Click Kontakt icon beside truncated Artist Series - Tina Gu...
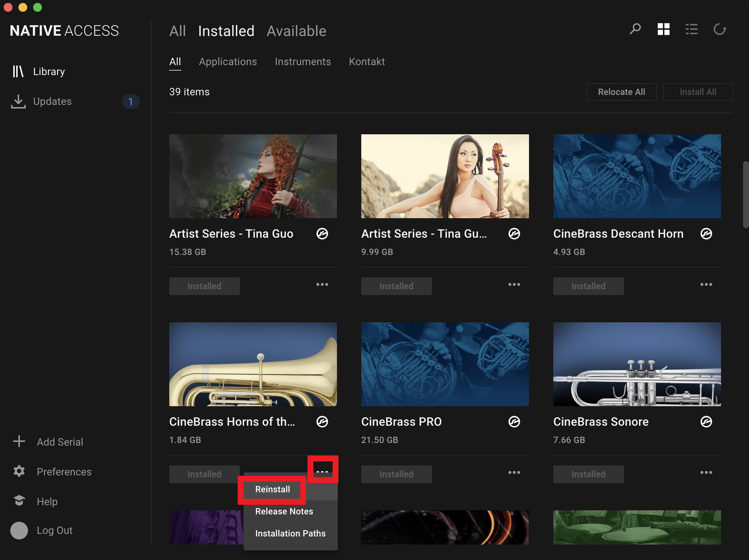Screen dimensions: 749x560 (x=514, y=234)
